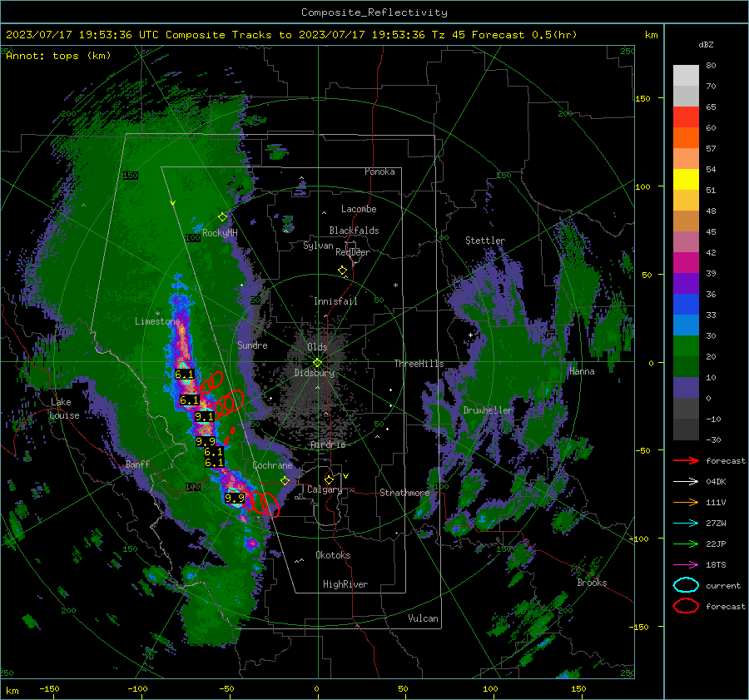Image resolution: width=749 pixels, height=700 pixels.
Task: Click the light gray swatch below 80 dBZ
Action: click(686, 76)
